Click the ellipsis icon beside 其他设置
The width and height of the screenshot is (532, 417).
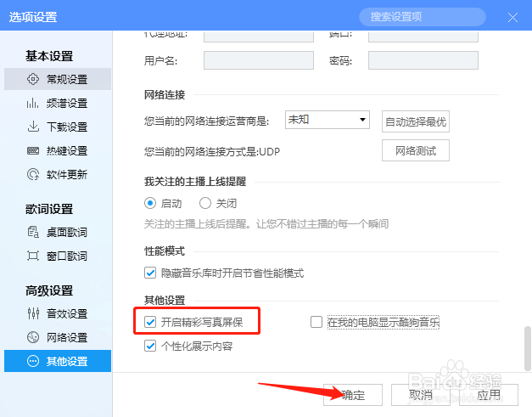click(33, 361)
